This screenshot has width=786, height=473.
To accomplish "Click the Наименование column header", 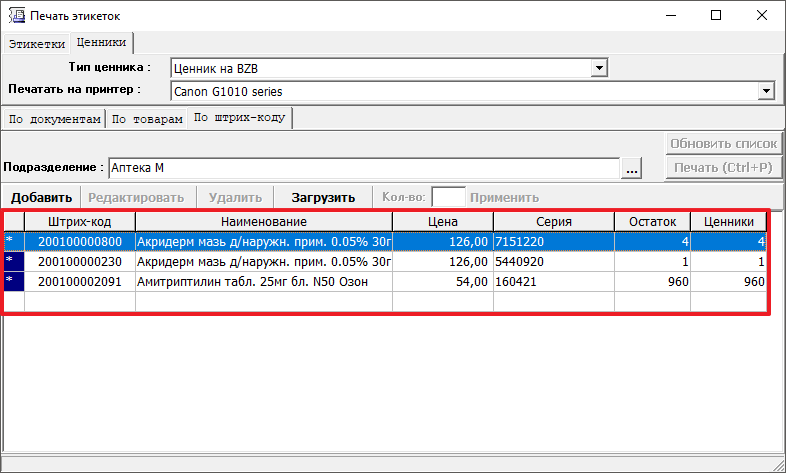I will pyautogui.click(x=264, y=221).
